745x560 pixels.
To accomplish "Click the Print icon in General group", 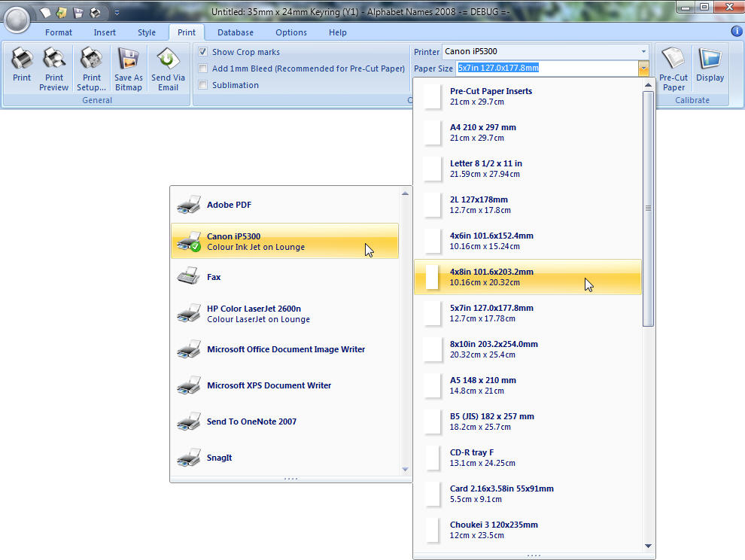I will 22,67.
